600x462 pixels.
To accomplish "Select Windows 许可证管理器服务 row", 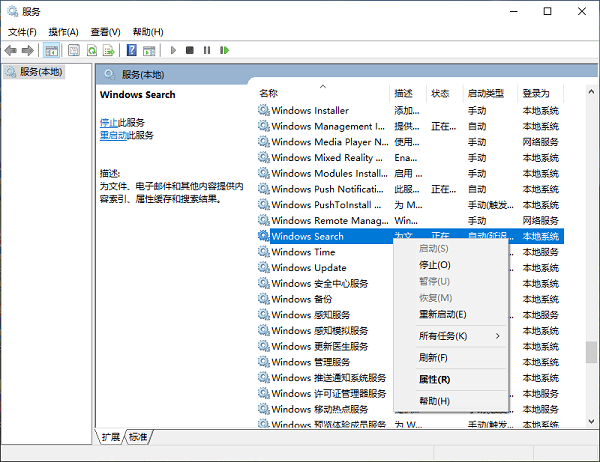I will [x=325, y=393].
